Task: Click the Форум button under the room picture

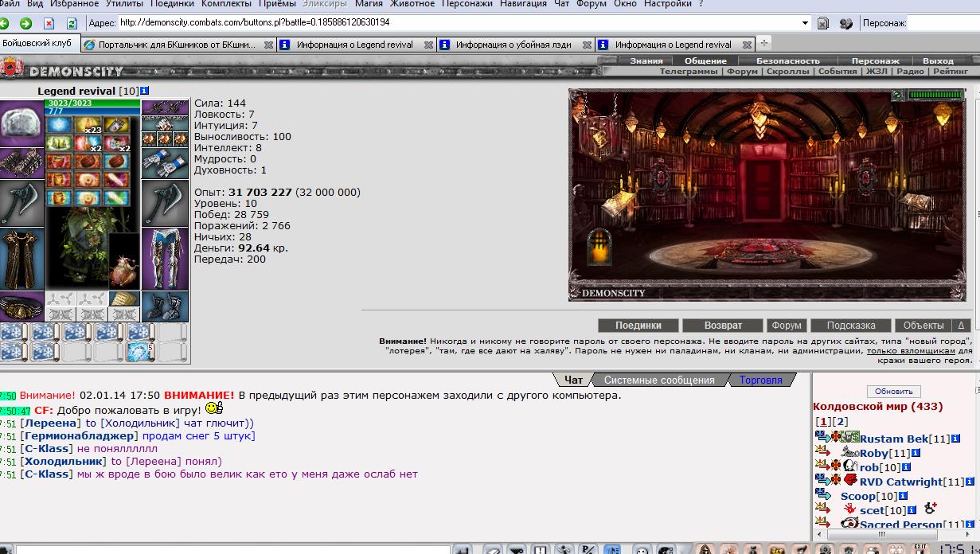Action: coord(787,325)
